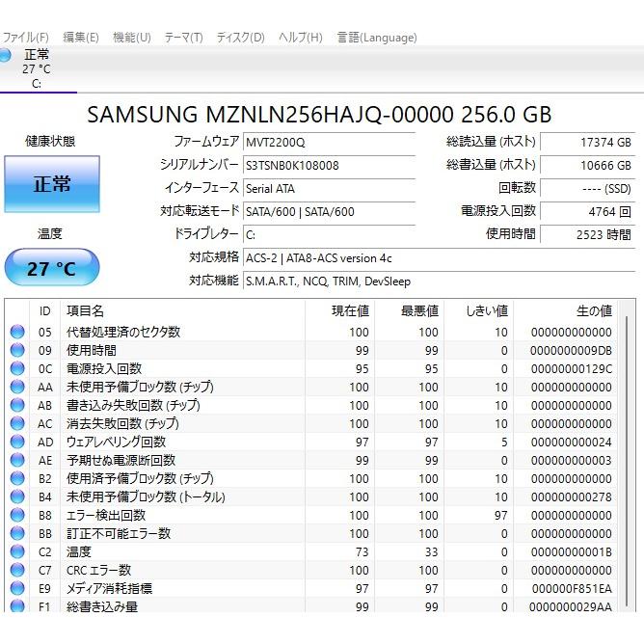Click raw value 000000F851EA
This screenshot has height=644, width=644.
pyautogui.click(x=572, y=589)
